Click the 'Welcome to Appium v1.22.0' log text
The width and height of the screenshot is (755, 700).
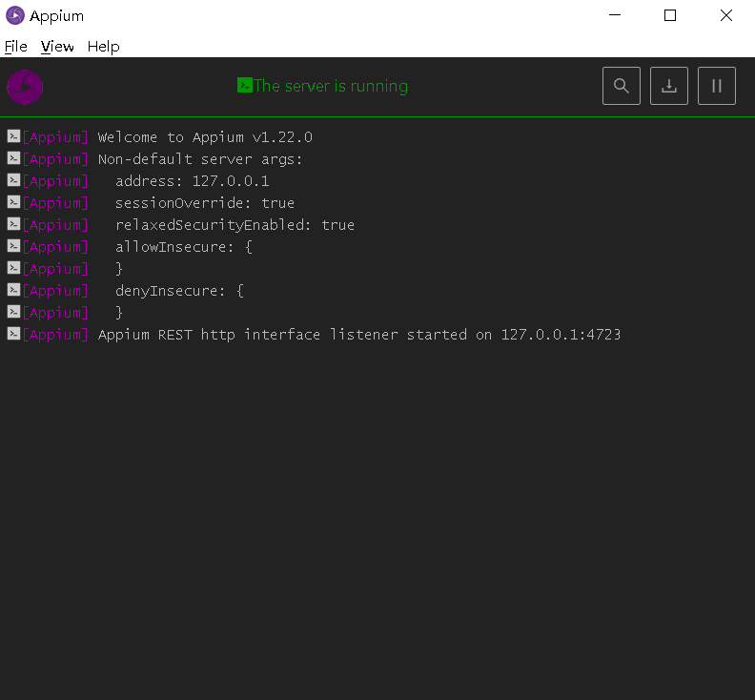pos(205,137)
